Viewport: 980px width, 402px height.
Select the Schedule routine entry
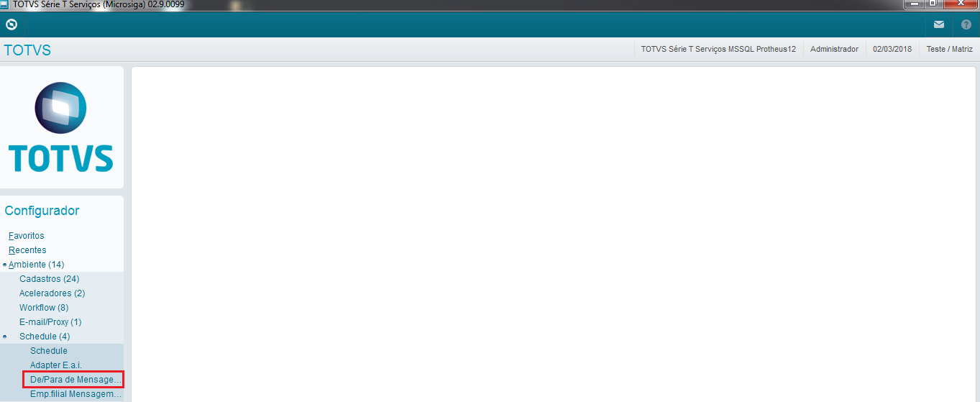(x=49, y=351)
